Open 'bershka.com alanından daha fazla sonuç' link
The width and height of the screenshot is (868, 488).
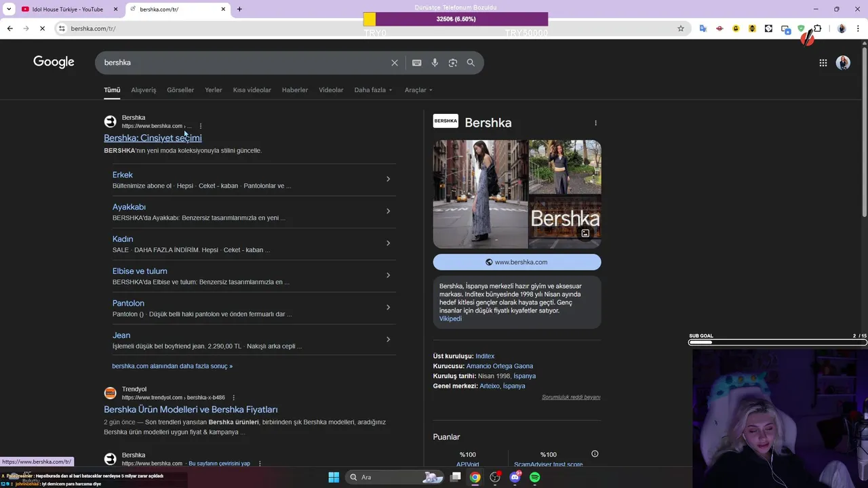(172, 366)
